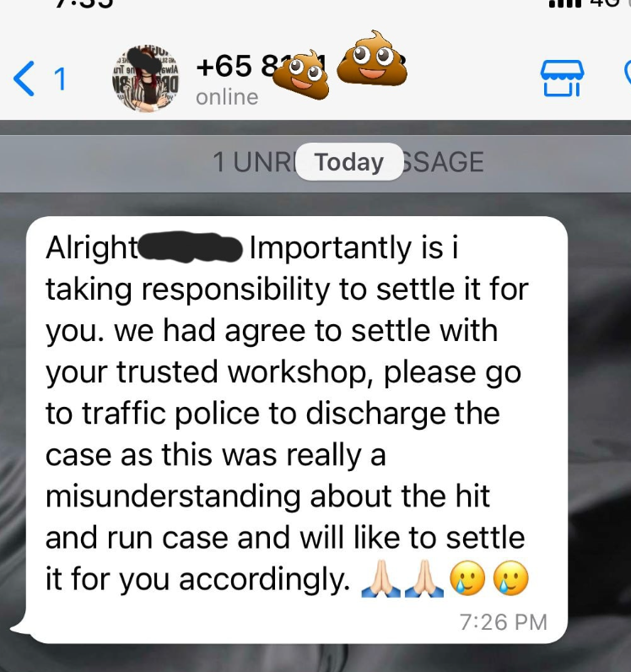
Task: Tap the "online" status text
Action: (x=227, y=97)
